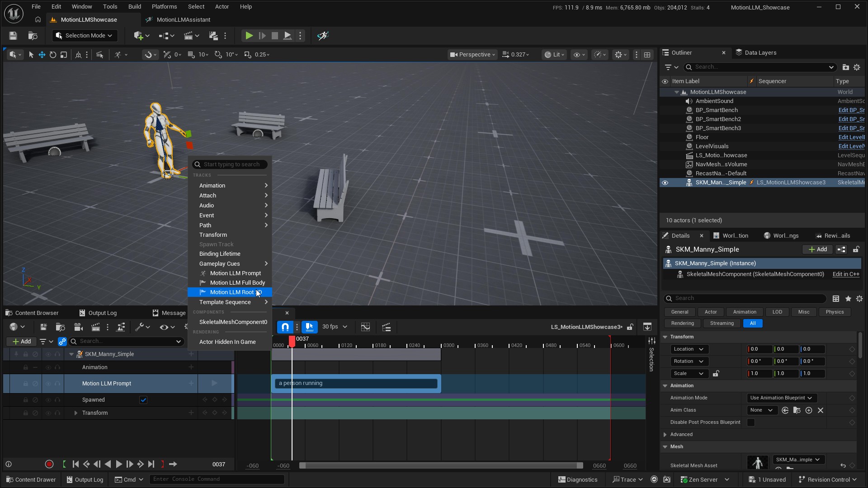
Task: Click the red playhead marker on timeline
Action: coord(292,342)
